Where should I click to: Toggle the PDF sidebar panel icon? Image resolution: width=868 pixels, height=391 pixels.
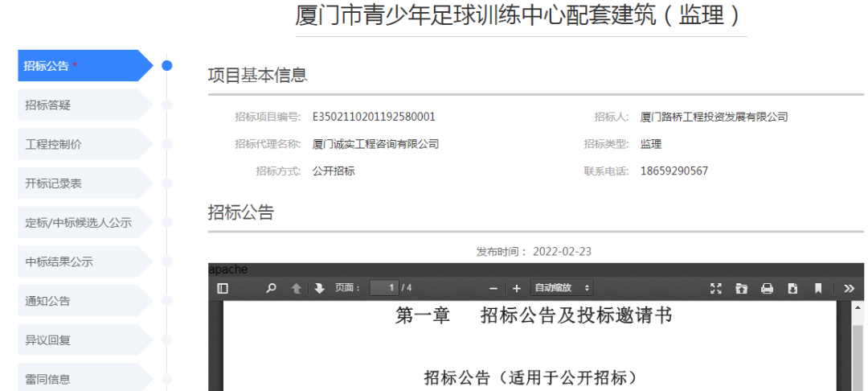pos(223,288)
